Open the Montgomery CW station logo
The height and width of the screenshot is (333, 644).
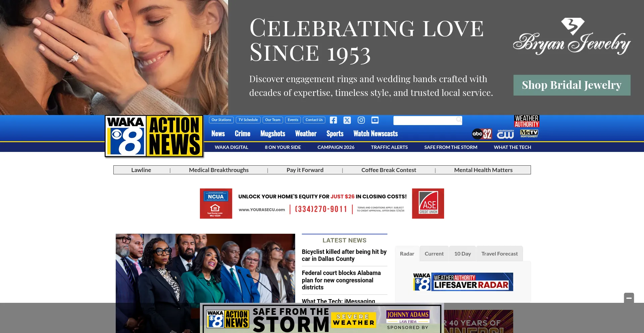(x=505, y=134)
